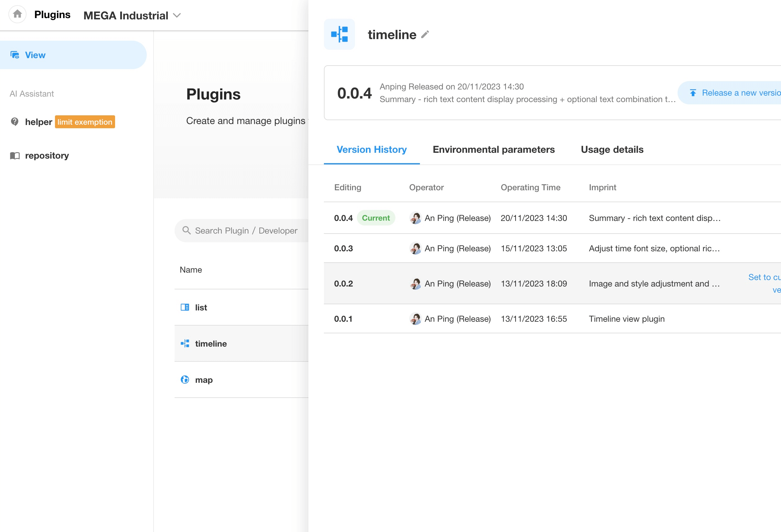Click the list plugin icon
The image size is (781, 532).
tap(185, 307)
